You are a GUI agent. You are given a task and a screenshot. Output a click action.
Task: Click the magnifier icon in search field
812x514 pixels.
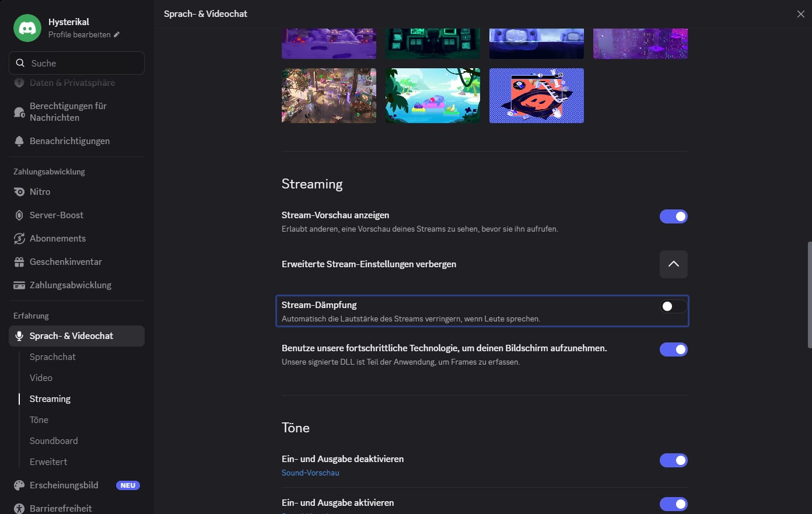point(20,63)
